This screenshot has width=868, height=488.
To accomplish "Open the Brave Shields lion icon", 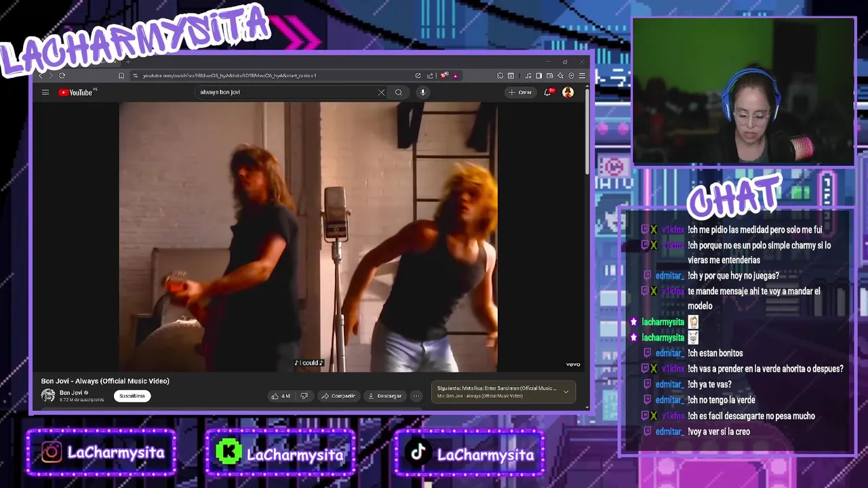I will [x=443, y=75].
